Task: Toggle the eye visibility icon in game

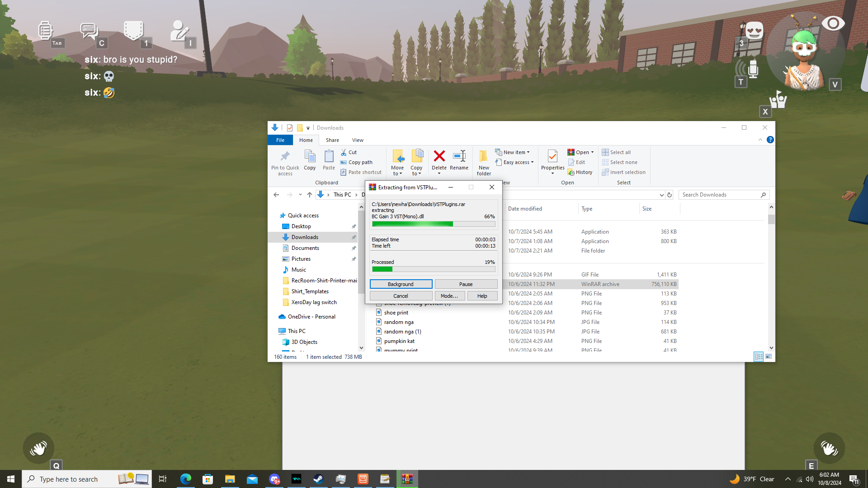Action: (833, 23)
